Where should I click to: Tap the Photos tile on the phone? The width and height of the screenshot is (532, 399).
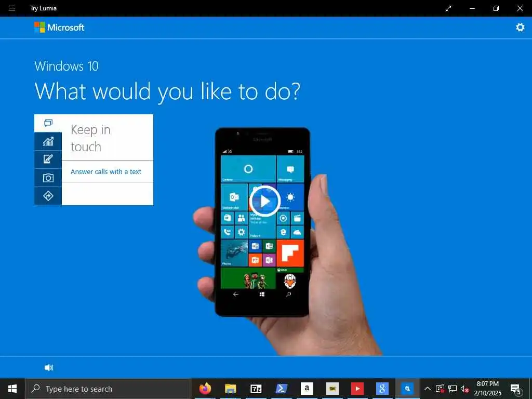tap(234, 253)
